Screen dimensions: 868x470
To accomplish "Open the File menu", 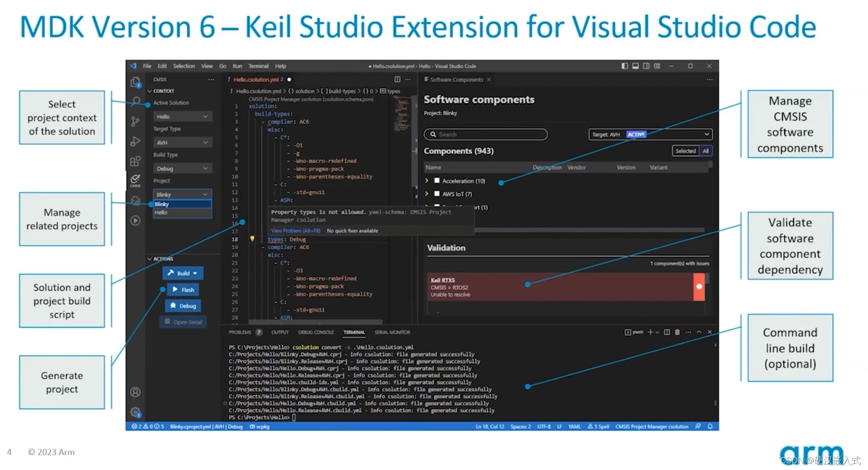I will pyautogui.click(x=147, y=66).
